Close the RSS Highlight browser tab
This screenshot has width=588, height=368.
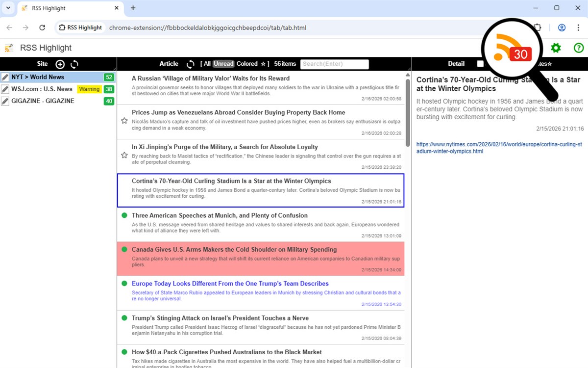click(116, 8)
